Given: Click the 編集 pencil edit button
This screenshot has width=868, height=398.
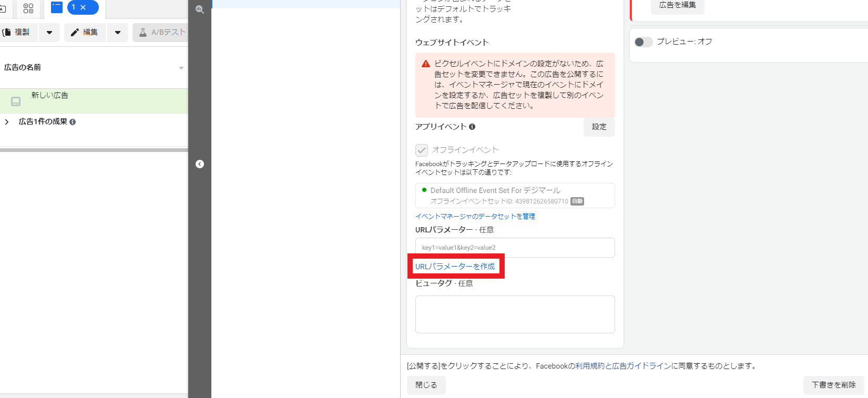Looking at the screenshot, I should (85, 33).
